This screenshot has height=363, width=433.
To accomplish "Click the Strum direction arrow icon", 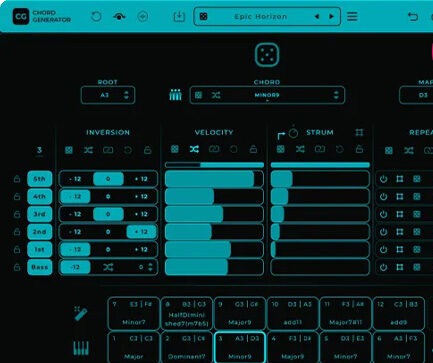I will pos(281,135).
